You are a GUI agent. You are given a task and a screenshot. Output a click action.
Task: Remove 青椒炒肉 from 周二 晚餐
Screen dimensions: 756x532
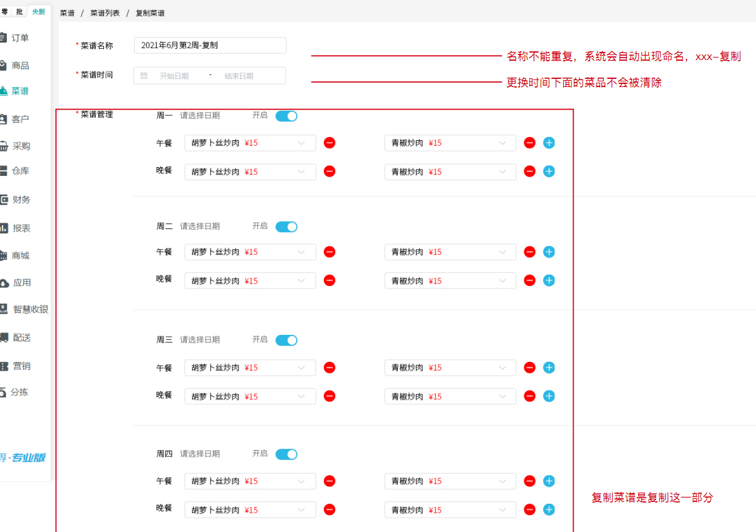(529, 280)
